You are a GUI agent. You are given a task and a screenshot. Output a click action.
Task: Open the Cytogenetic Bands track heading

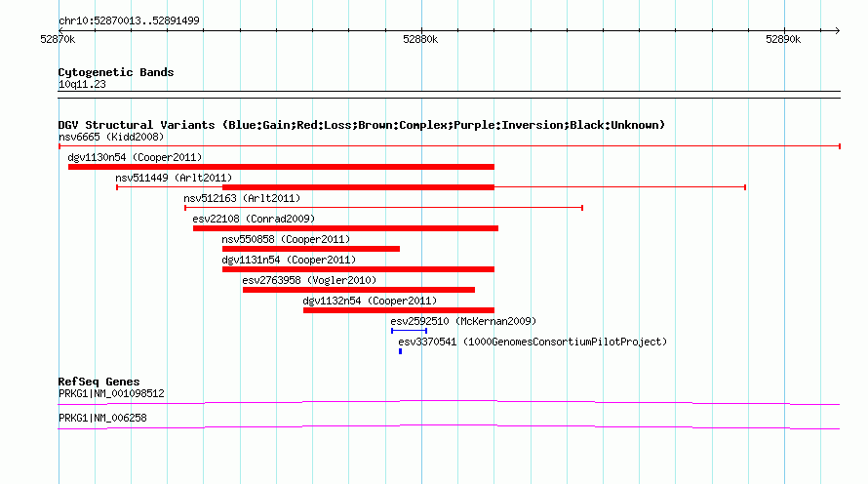click(x=116, y=72)
